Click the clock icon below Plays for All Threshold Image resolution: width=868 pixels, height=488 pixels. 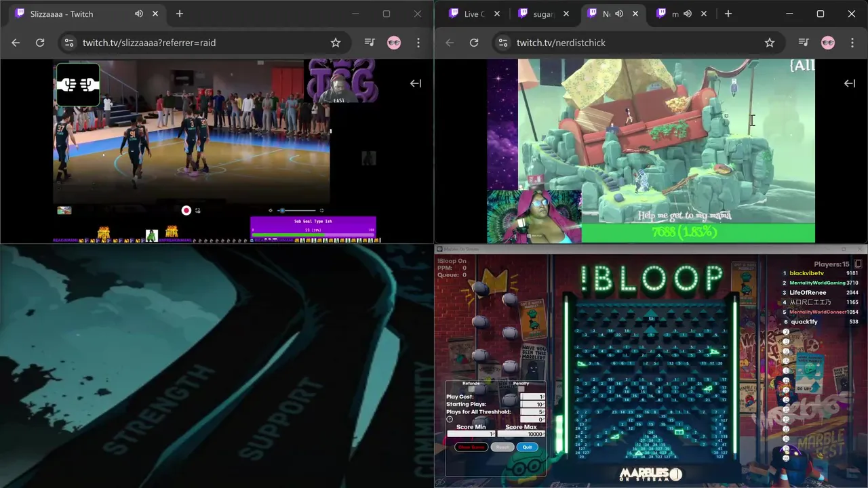(x=450, y=419)
